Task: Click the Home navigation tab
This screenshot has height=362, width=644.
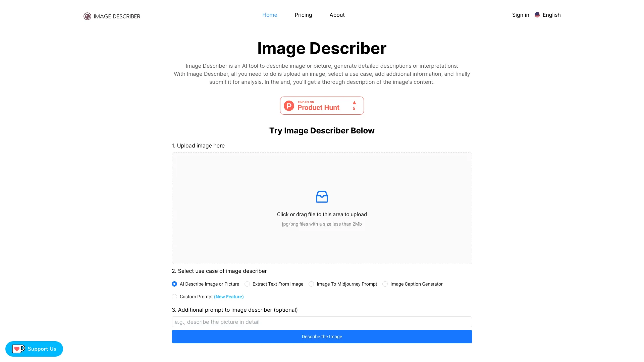Action: tap(269, 15)
